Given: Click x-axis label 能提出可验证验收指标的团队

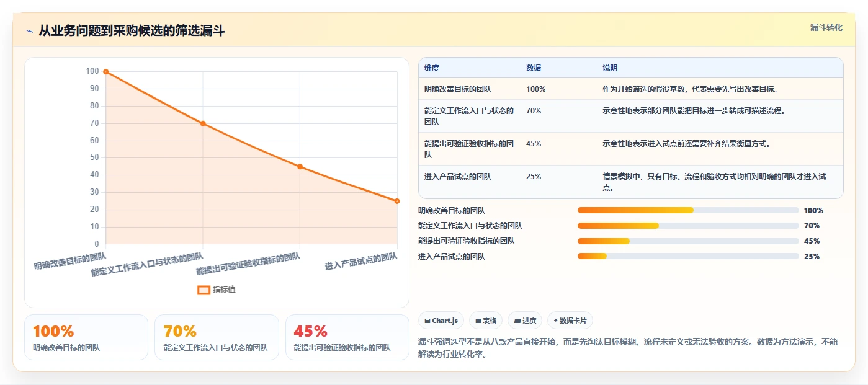Looking at the screenshot, I should point(248,263).
